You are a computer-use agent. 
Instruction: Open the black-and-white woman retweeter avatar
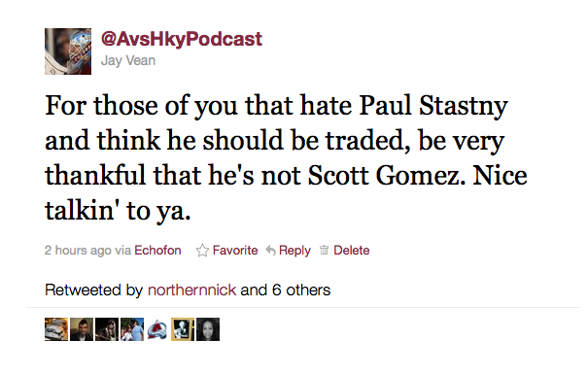208,329
